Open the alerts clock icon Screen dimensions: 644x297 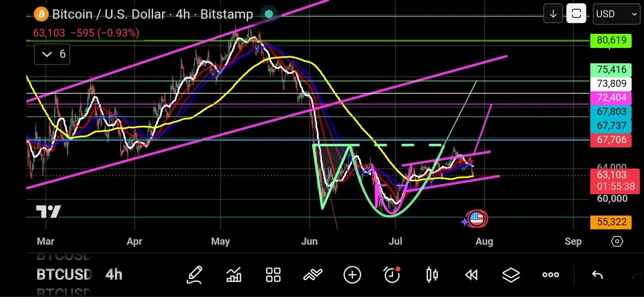coord(392,274)
